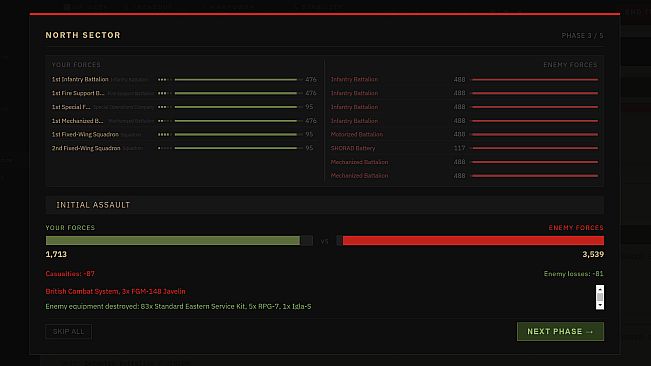Click the Skip All button
Viewport: 651px width, 366px height.
69,332
